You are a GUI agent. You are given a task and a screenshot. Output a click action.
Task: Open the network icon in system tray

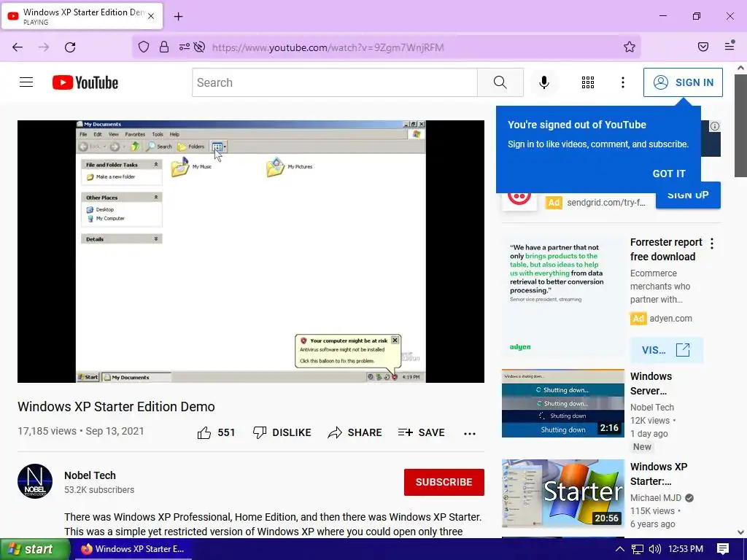click(x=638, y=549)
